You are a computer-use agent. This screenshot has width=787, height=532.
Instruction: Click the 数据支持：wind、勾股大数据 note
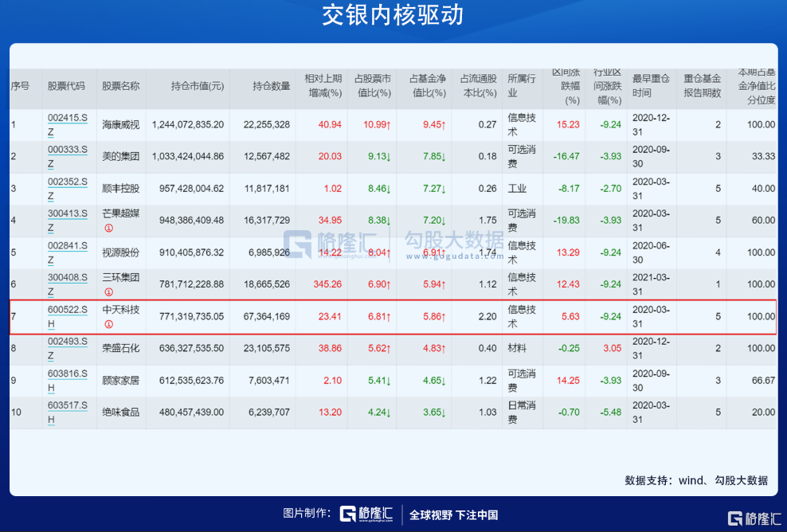tap(696, 480)
